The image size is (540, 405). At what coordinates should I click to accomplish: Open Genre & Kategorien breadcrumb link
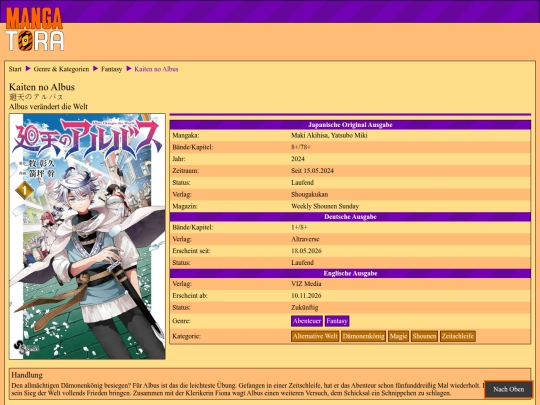[x=61, y=69]
